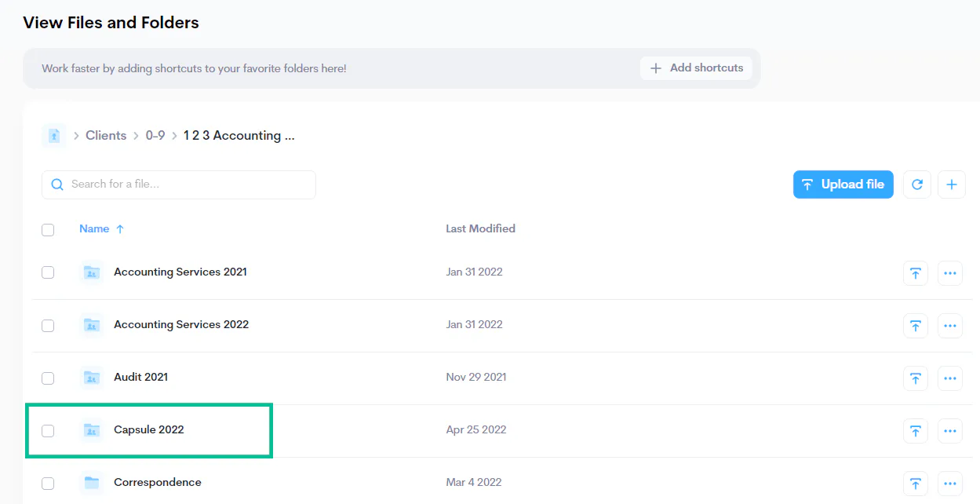Click the upload icon for Accounting Services 2021

(x=915, y=272)
